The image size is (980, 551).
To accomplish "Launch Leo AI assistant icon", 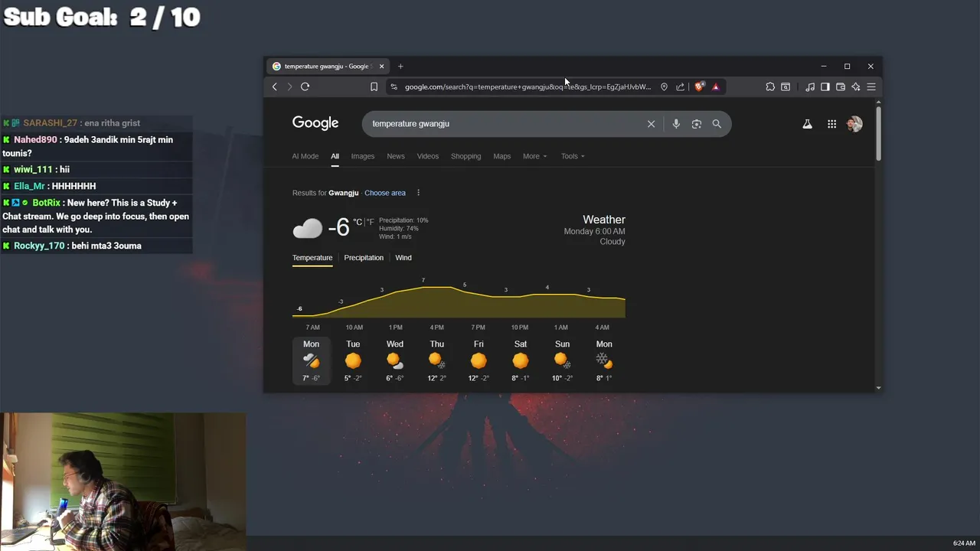I will click(x=856, y=87).
